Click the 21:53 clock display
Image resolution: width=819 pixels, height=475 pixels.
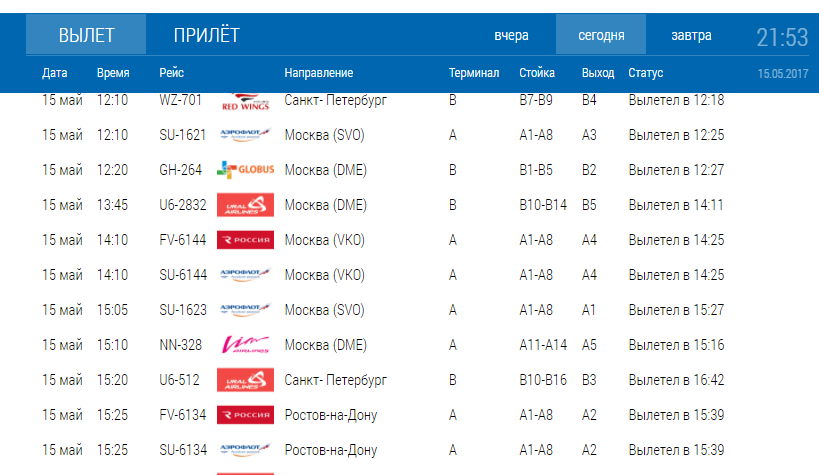pyautogui.click(x=781, y=38)
